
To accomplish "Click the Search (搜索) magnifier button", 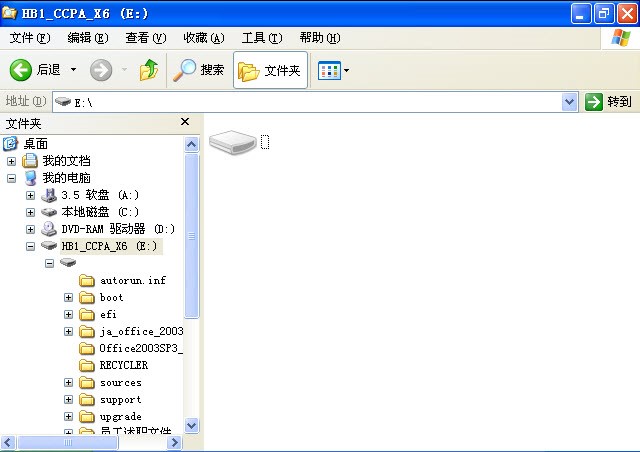I will 198,70.
